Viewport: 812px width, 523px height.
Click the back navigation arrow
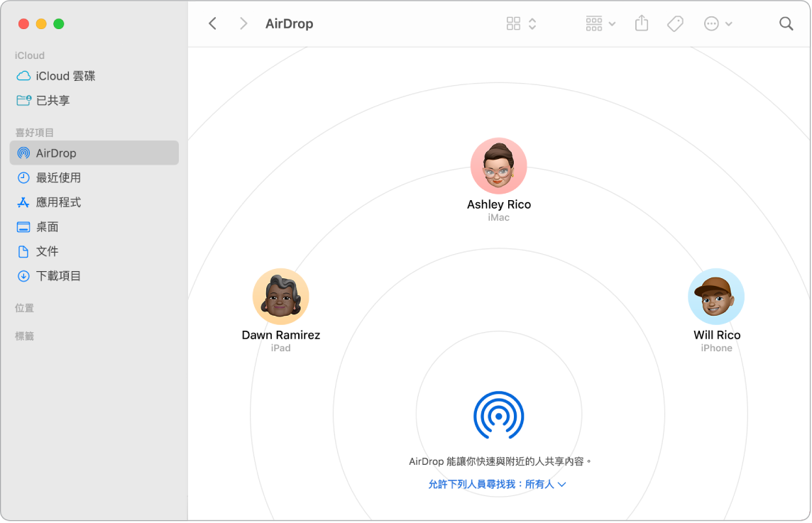pyautogui.click(x=212, y=23)
